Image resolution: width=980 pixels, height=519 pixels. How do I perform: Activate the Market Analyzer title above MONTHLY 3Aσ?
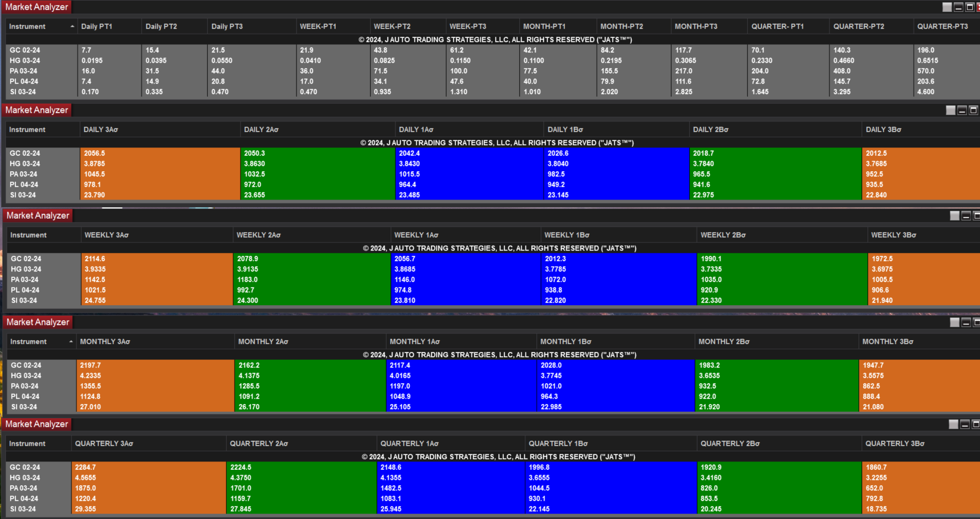38,322
